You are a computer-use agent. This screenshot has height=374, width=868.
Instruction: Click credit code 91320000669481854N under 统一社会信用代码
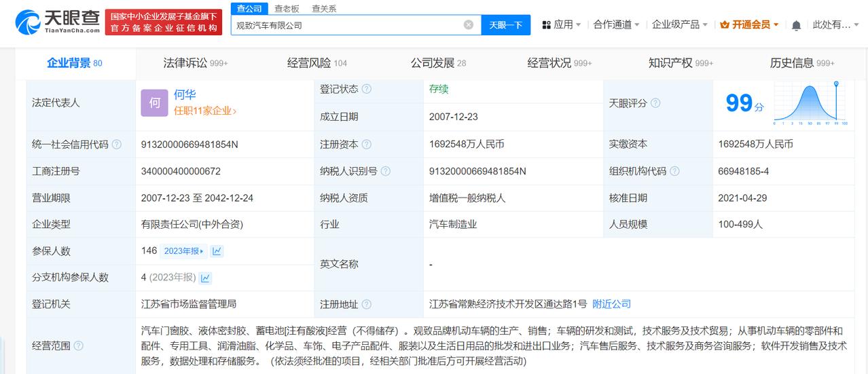pyautogui.click(x=189, y=145)
